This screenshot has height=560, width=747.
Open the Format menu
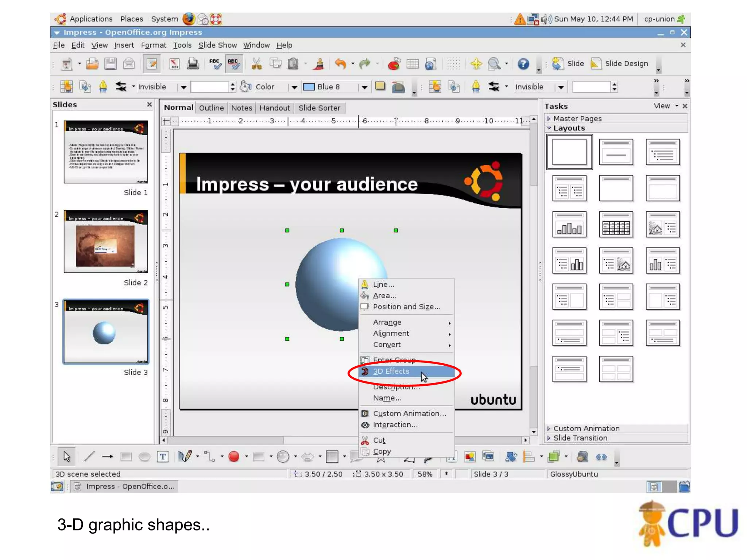click(153, 45)
